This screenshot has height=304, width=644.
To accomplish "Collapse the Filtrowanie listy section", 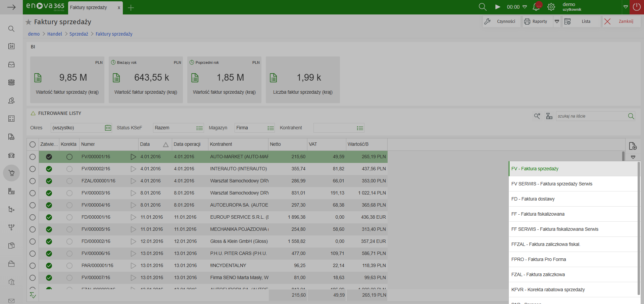I will [x=33, y=114].
